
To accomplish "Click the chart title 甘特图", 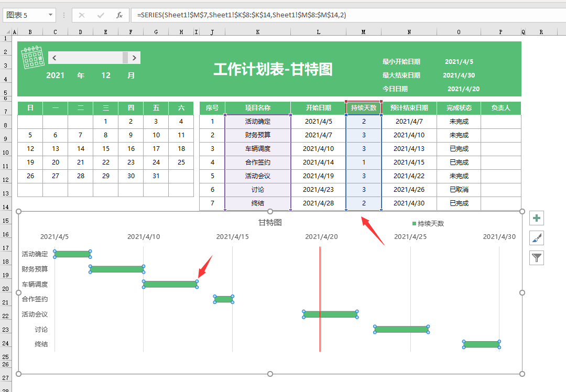I will click(270, 223).
